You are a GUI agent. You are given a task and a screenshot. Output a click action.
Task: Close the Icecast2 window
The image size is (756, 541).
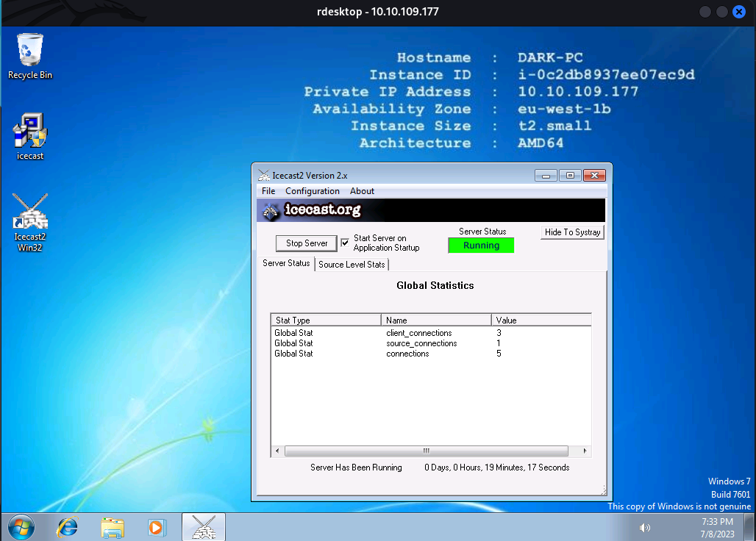pyautogui.click(x=594, y=176)
